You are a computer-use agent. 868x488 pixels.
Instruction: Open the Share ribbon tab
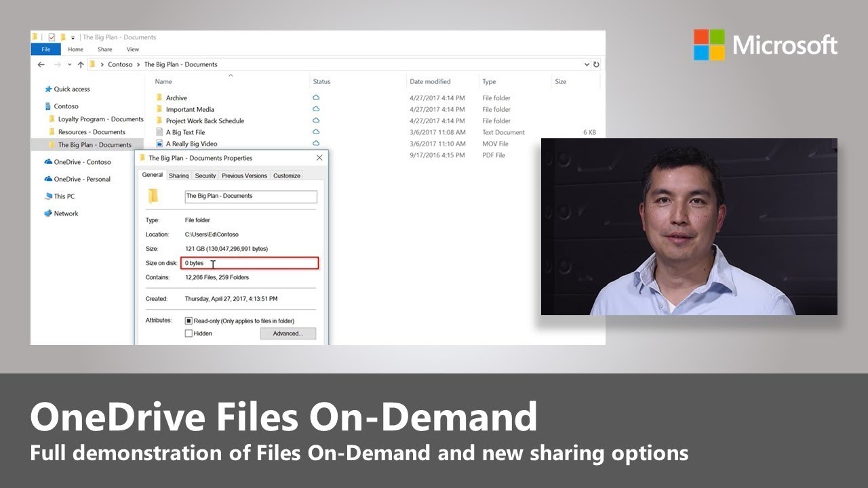(x=104, y=49)
